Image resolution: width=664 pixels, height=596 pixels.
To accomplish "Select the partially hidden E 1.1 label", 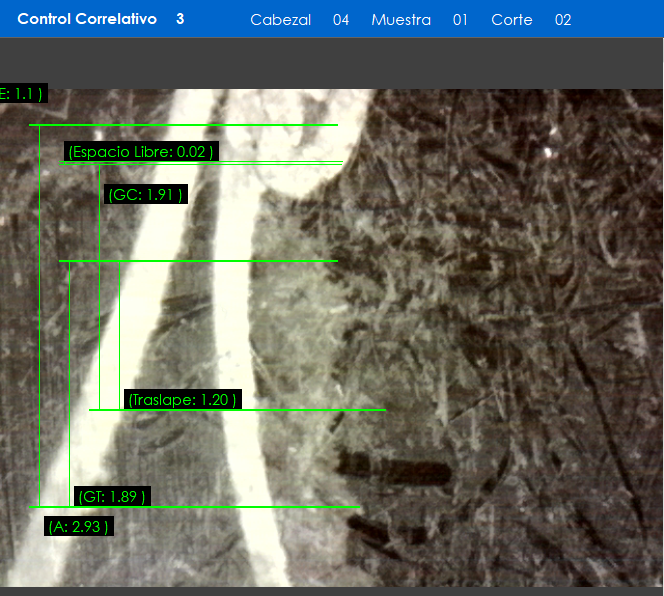I will (22, 93).
